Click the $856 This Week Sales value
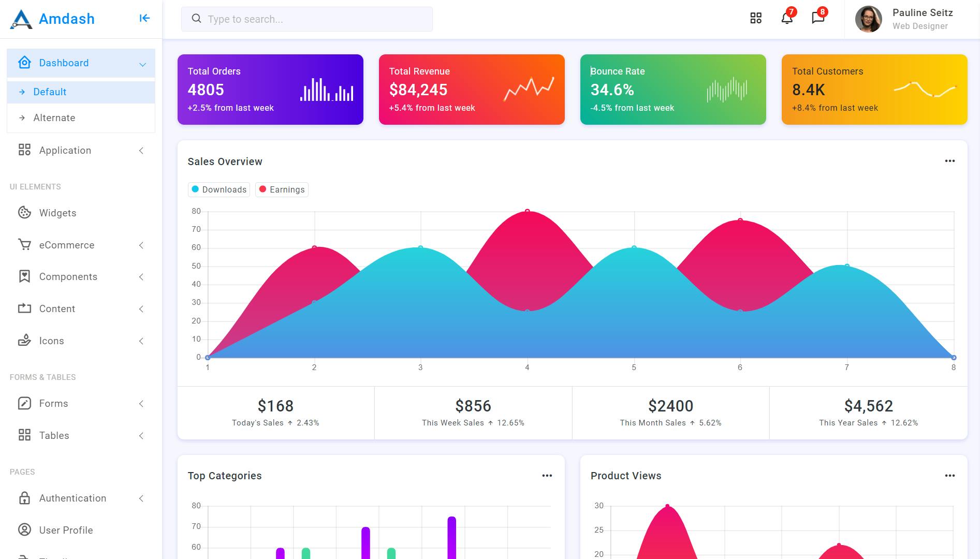Viewport: 980px width, 559px height. point(473,406)
